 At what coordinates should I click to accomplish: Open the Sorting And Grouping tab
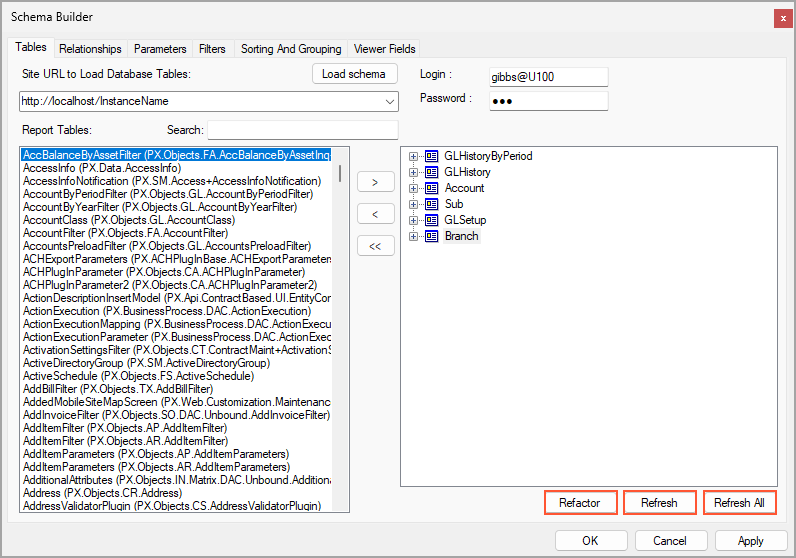291,48
